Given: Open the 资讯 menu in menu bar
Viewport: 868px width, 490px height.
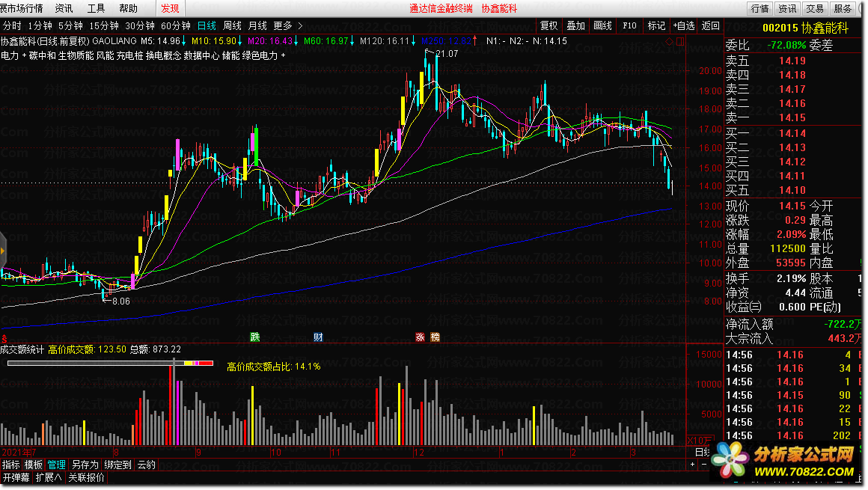Looking at the screenshot, I should click(x=64, y=8).
